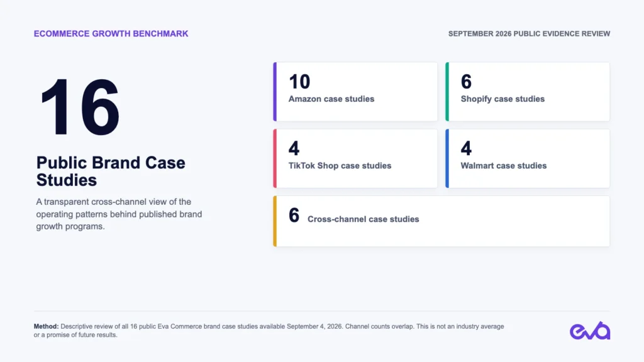Click the September 2026 Public Evidence Review label
Viewport: 644px width, 362px height.
point(529,34)
